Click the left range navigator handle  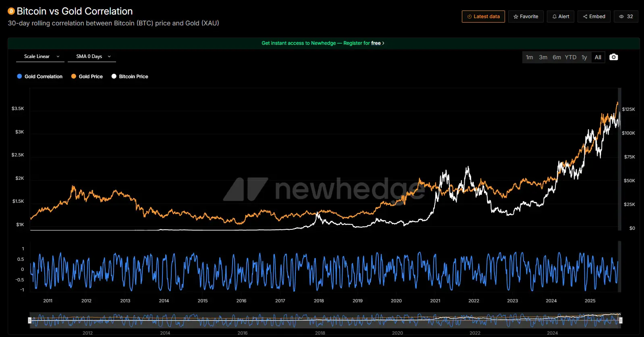[30, 320]
